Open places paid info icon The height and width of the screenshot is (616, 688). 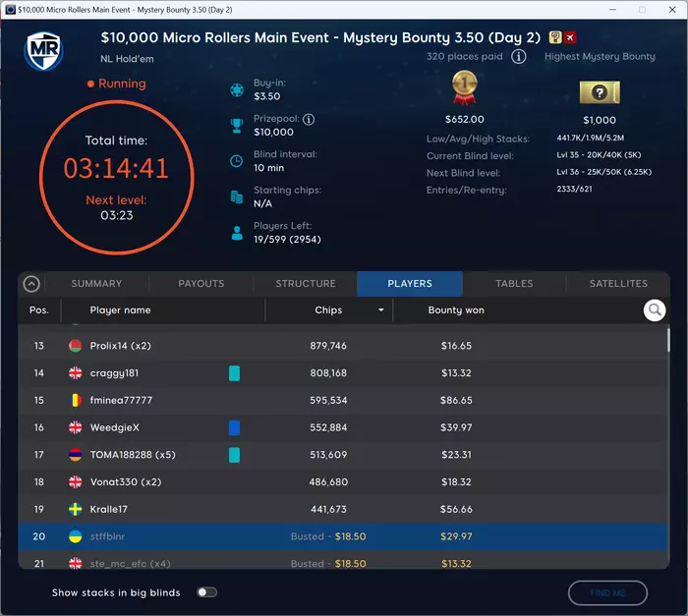pyautogui.click(x=519, y=57)
